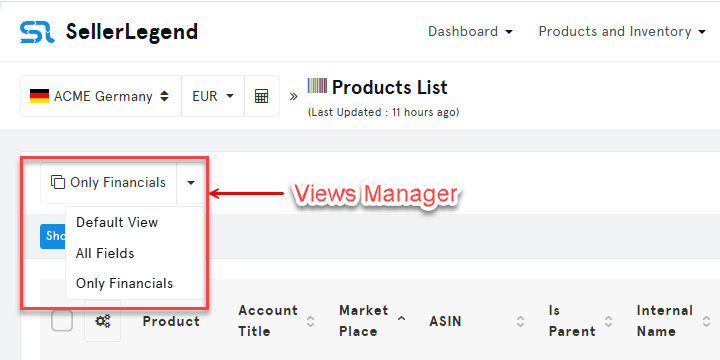720x360 pixels.
Task: Click the column settings gears icon
Action: (x=102, y=321)
